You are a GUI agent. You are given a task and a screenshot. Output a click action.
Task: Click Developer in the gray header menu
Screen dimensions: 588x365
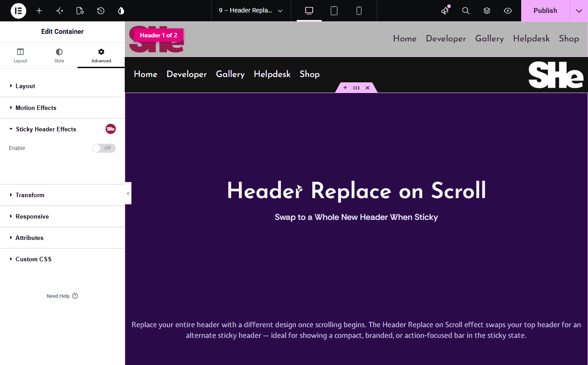(446, 39)
